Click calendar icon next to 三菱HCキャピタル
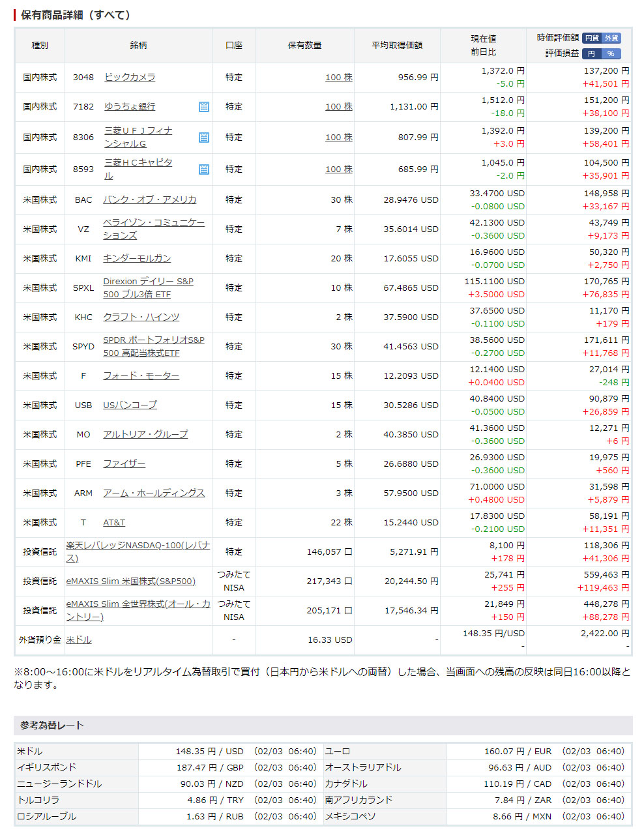Viewport: 644px width, 837px height. (203, 169)
